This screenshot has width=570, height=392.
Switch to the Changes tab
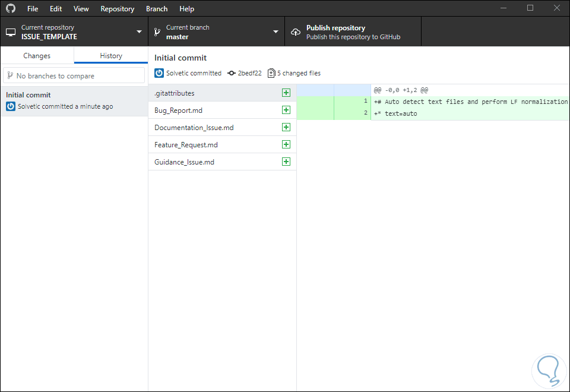[x=37, y=55]
